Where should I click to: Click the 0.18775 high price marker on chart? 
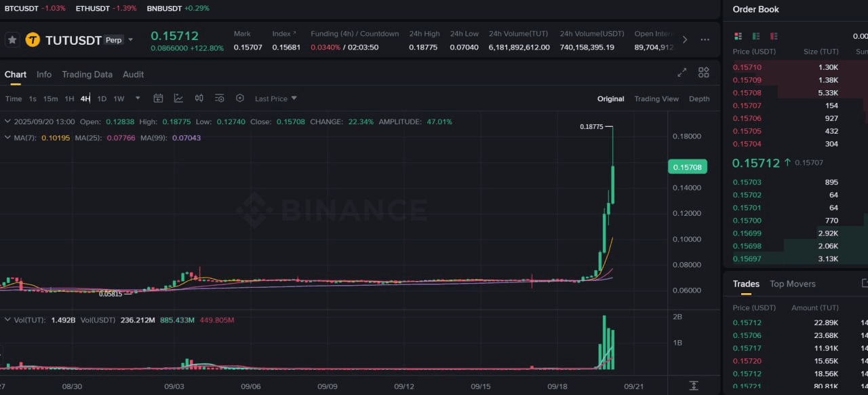[x=591, y=127]
